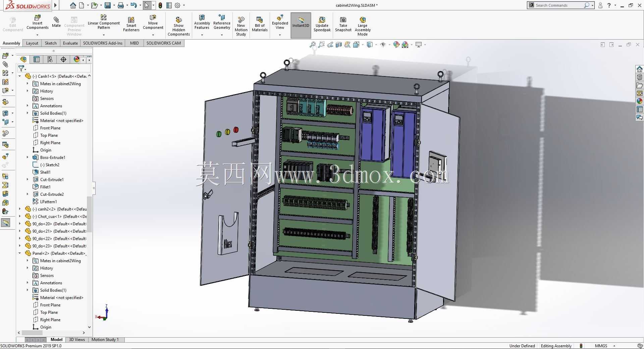Toggle the traffic light Rebuild icon
644x349 pixels.
point(160,5)
